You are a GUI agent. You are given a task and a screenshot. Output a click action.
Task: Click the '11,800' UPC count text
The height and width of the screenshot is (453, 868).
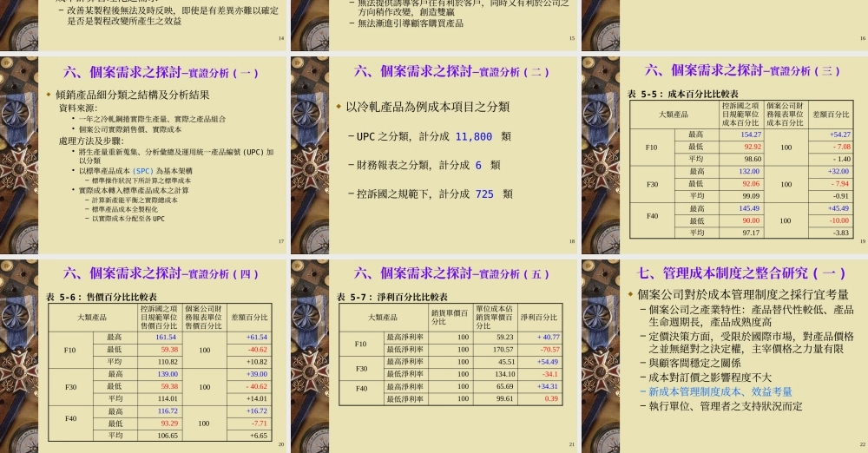(473, 137)
